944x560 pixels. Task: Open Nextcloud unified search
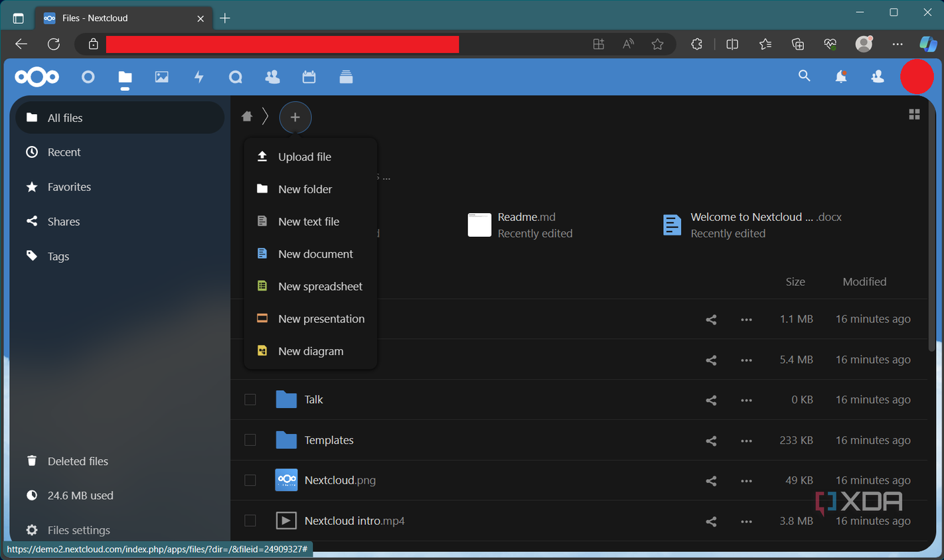point(804,76)
